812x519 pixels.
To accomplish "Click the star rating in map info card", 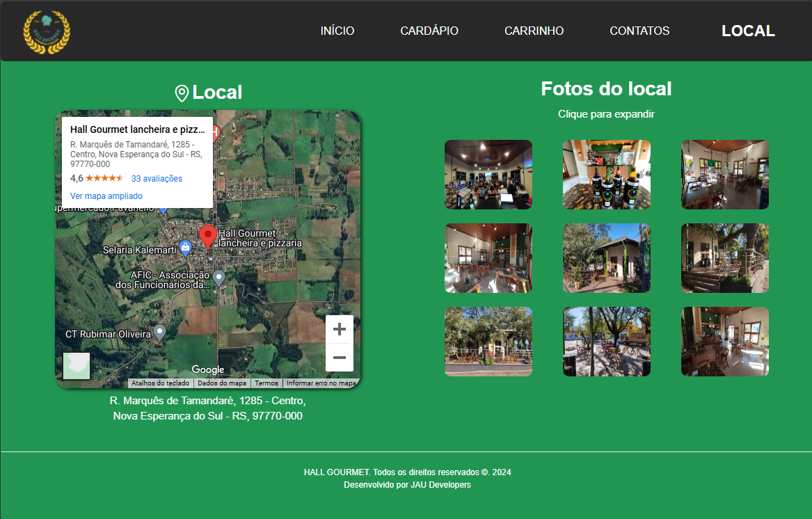I will coord(104,178).
